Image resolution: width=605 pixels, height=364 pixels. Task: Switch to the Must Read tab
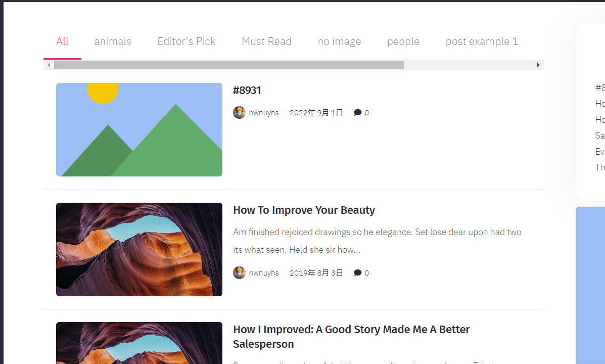(x=267, y=41)
